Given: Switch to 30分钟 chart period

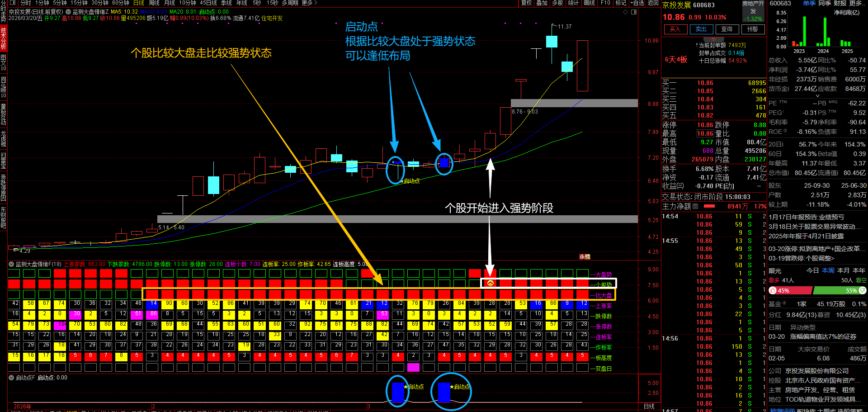Looking at the screenshot, I should click(x=100, y=3).
